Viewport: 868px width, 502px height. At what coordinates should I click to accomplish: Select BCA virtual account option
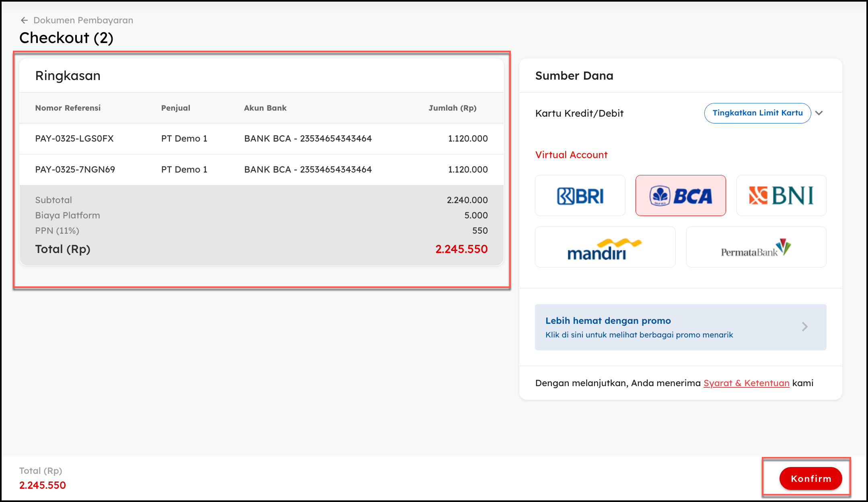(681, 196)
